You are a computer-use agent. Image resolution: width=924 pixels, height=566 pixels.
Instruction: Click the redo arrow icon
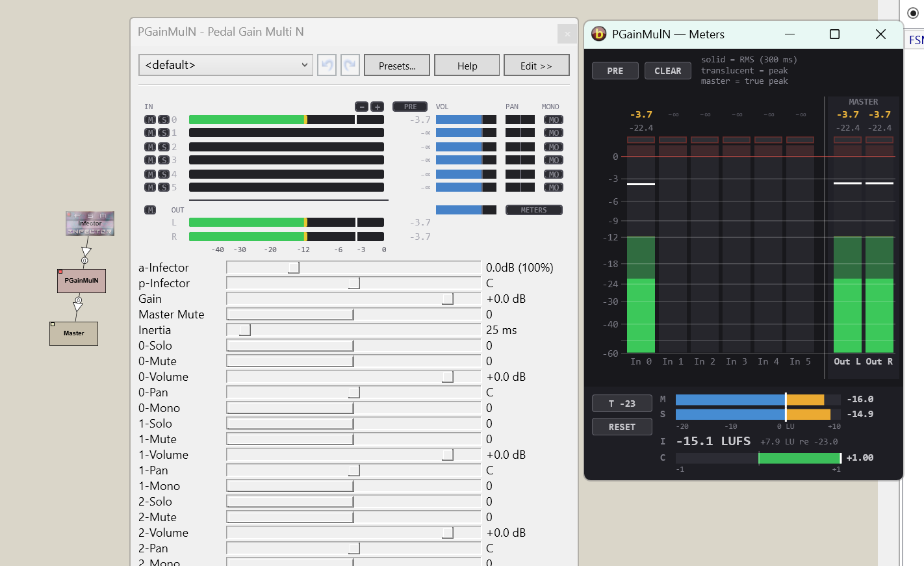(350, 65)
